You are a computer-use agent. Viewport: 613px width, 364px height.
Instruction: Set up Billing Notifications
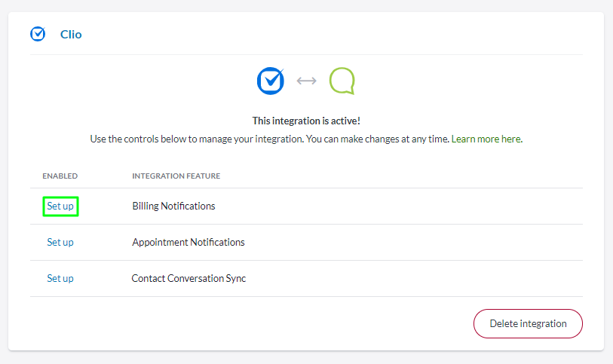click(60, 206)
